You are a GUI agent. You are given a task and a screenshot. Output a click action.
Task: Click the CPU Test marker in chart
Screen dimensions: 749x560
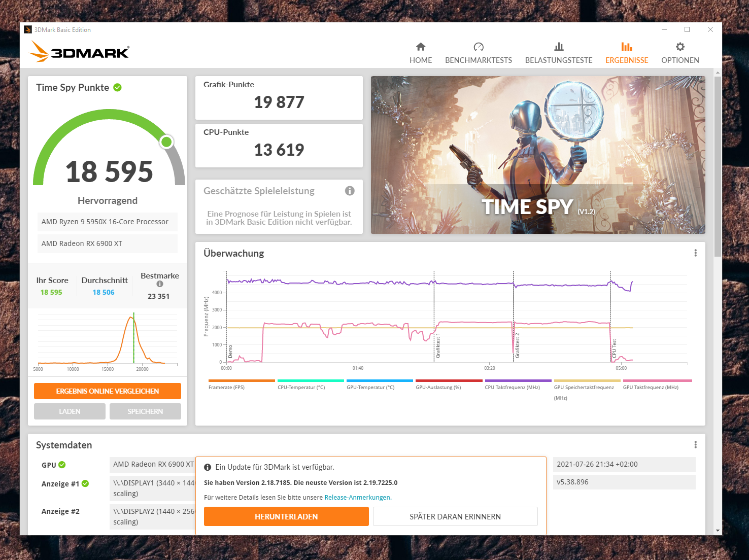[614, 348]
